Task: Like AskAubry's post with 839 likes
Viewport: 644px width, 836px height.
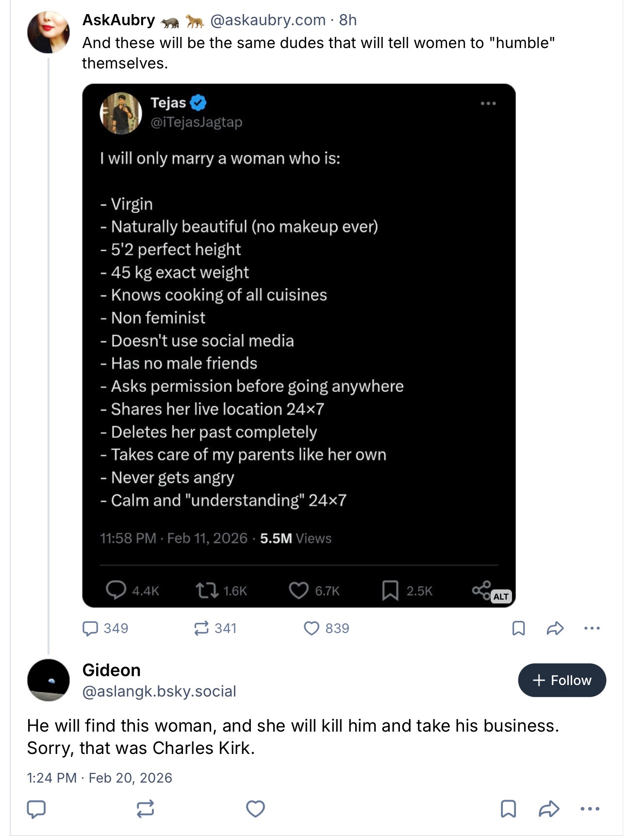Action: 312,628
